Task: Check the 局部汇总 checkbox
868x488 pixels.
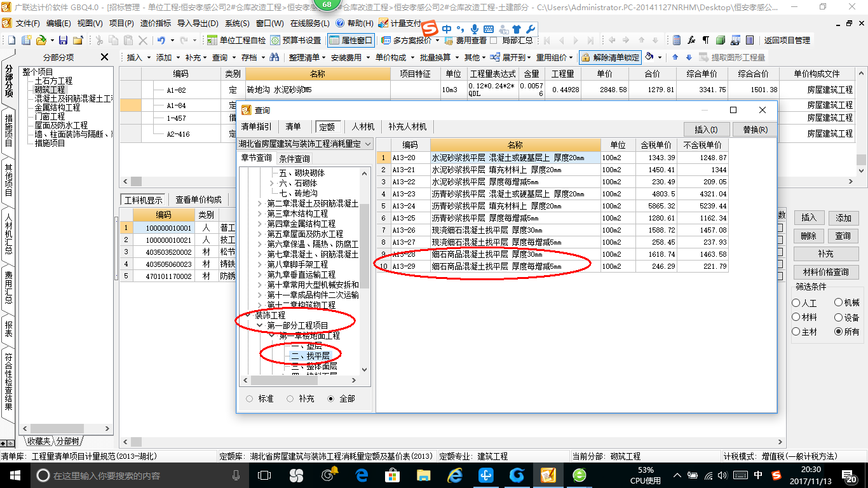Action: (494, 40)
